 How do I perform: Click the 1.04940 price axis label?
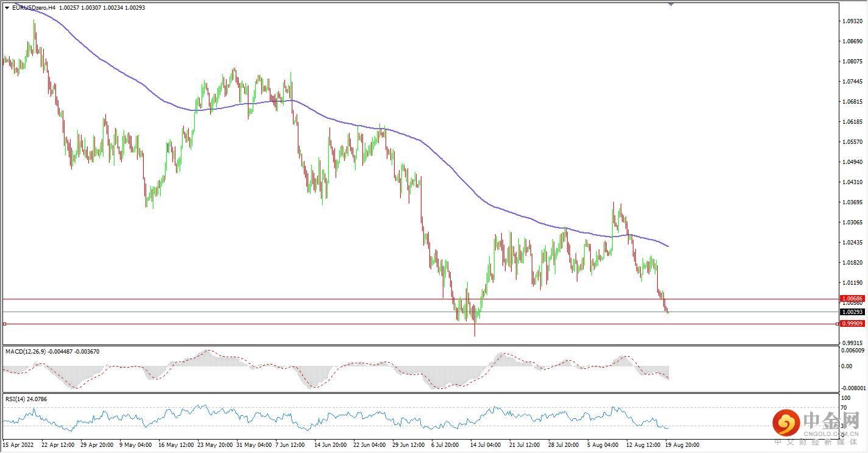click(x=852, y=162)
